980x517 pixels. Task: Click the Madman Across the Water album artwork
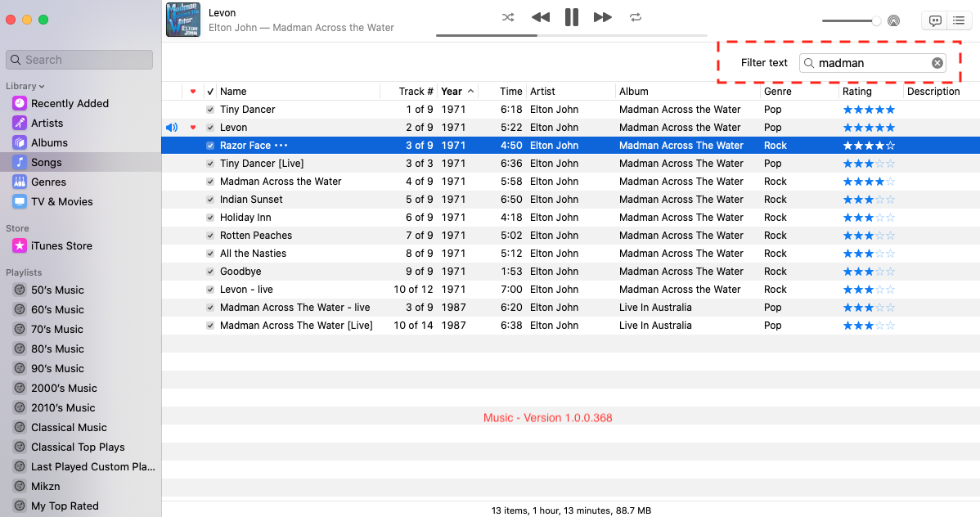pyautogui.click(x=183, y=20)
